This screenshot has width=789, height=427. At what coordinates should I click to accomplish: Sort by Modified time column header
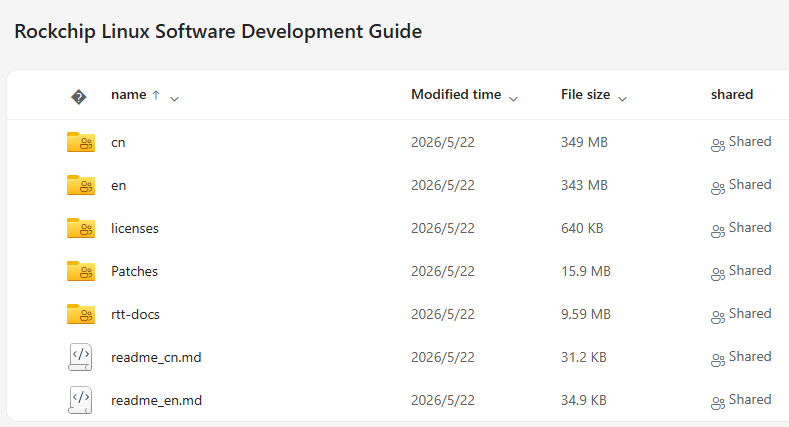coord(456,95)
